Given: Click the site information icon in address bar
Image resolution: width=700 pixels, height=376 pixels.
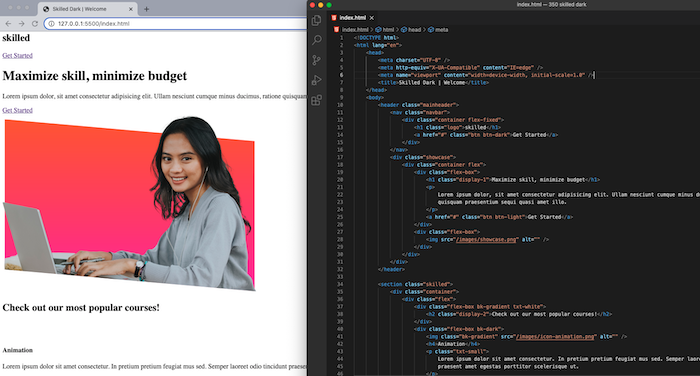Looking at the screenshot, I should coord(51,23).
